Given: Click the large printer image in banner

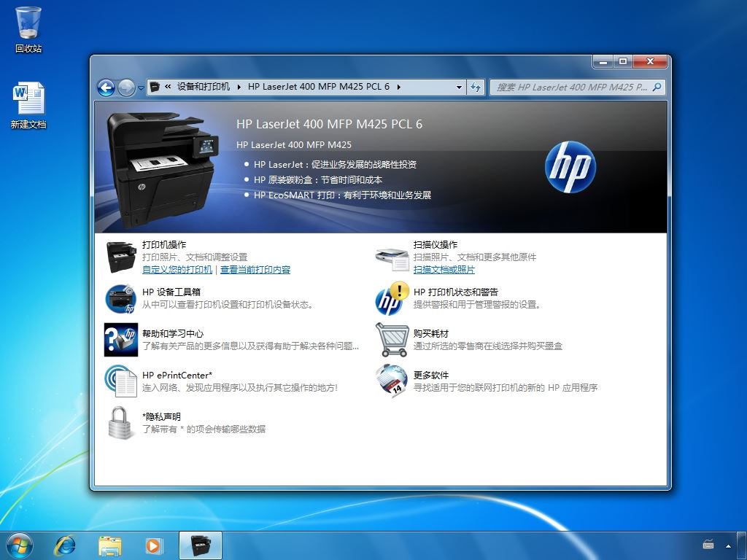Looking at the screenshot, I should [162, 169].
